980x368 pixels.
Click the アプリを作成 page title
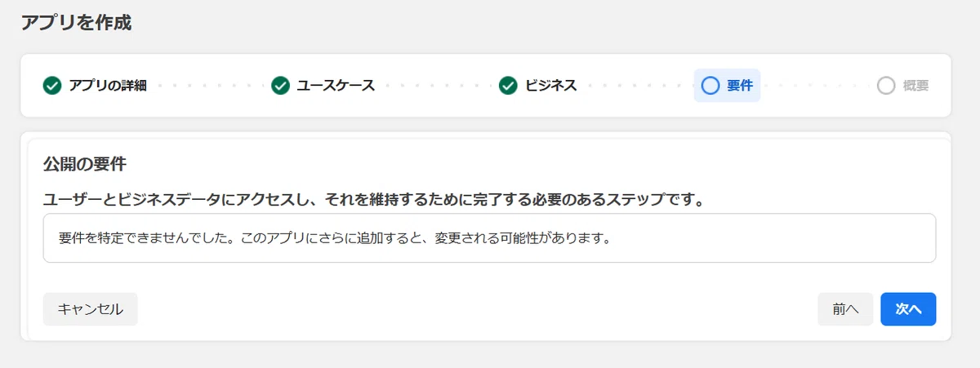76,22
